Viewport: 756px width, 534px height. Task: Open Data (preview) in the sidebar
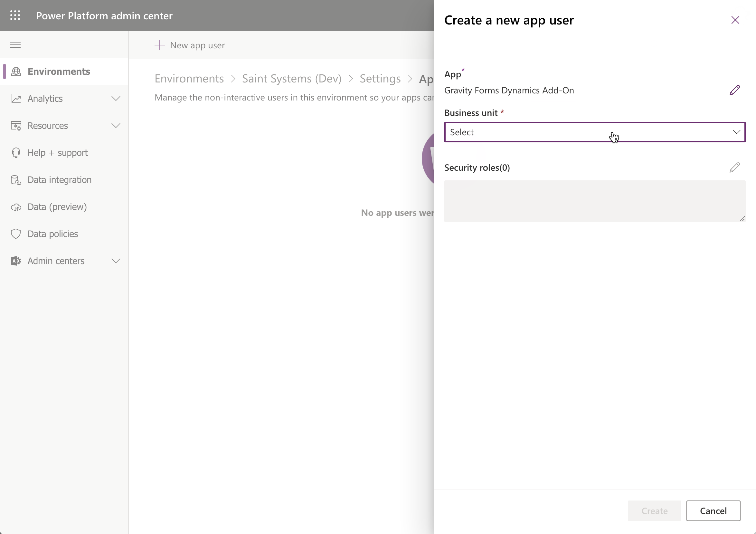(x=64, y=207)
